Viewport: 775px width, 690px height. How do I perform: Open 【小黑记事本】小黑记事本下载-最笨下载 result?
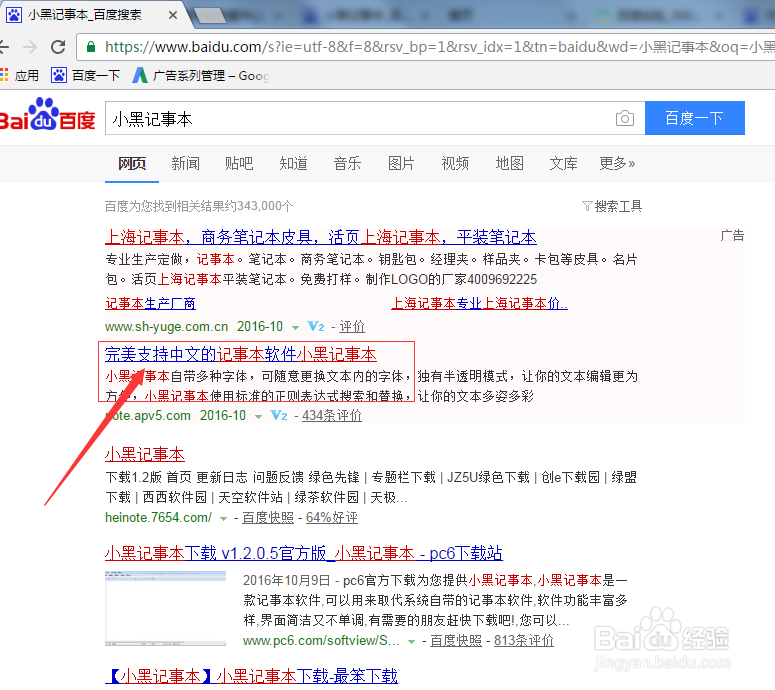coord(252,676)
